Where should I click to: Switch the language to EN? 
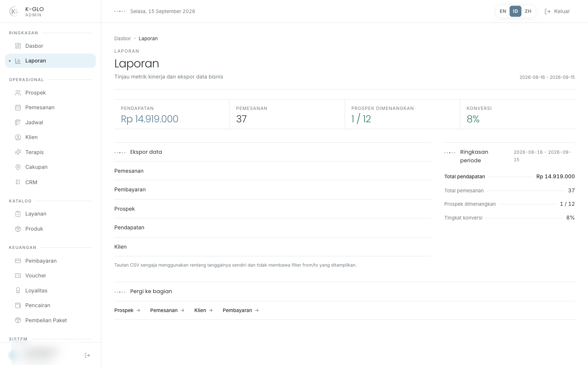(x=503, y=11)
